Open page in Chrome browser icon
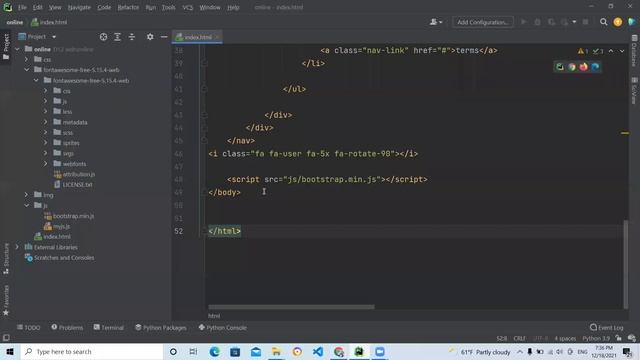 pos(572,67)
